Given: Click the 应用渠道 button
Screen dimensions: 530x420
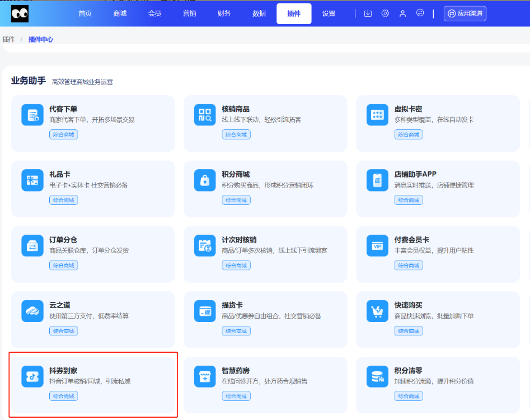Looking at the screenshot, I should tap(465, 13).
